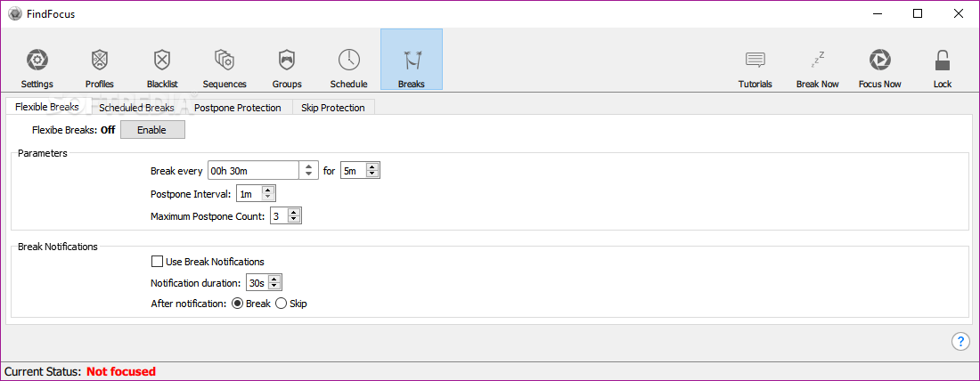Viewport: 980px width, 381px height.
Task: Click the 5m break duration field
Action: 353,170
